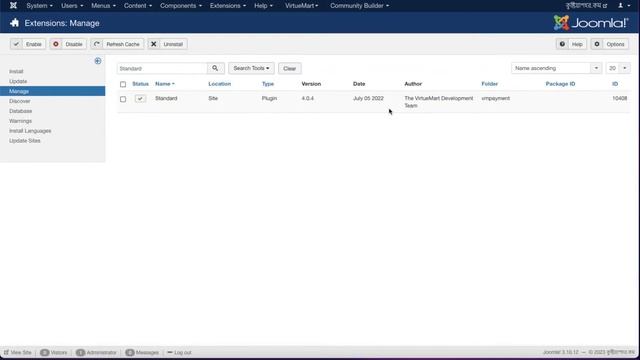Click Messages in the status bar
The height and width of the screenshot is (360, 640).
click(x=142, y=352)
